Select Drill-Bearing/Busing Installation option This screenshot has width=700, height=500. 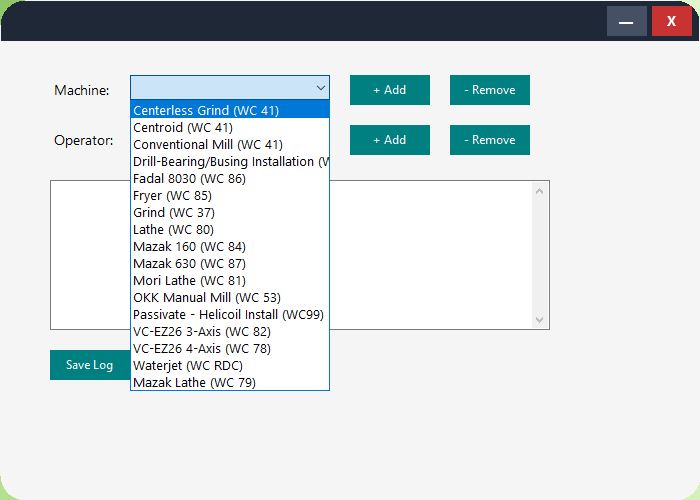[229, 162]
